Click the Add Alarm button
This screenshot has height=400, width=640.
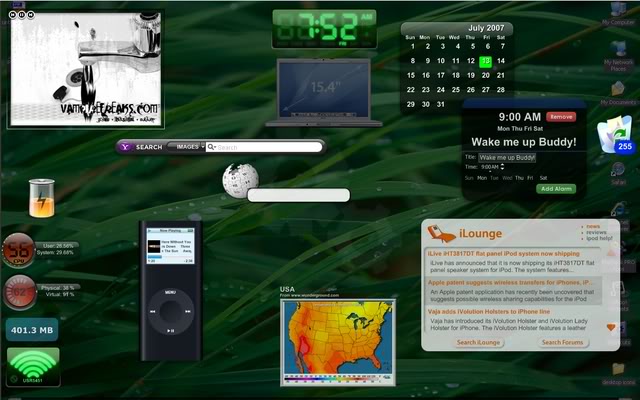point(556,189)
